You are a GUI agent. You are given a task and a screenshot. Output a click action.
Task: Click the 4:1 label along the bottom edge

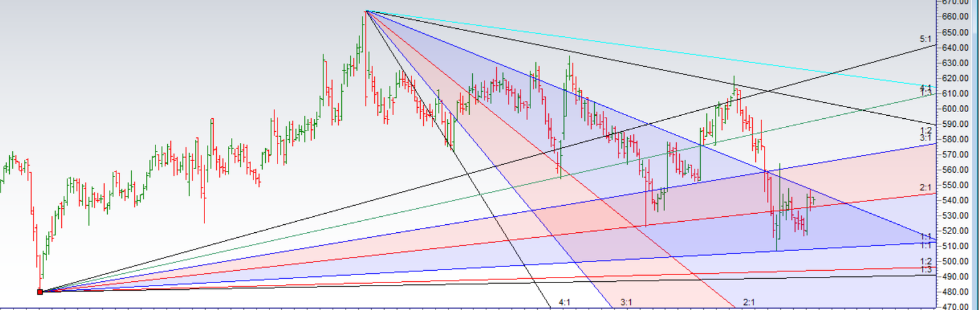pyautogui.click(x=564, y=303)
